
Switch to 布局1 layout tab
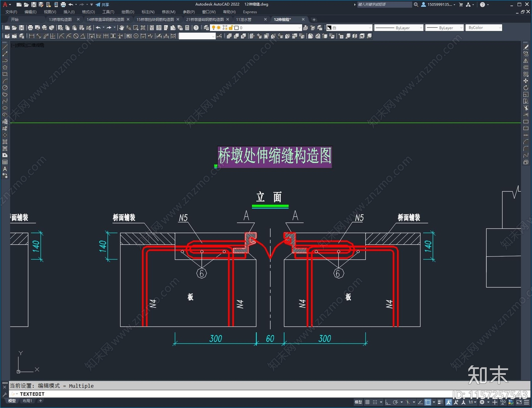pos(27,401)
